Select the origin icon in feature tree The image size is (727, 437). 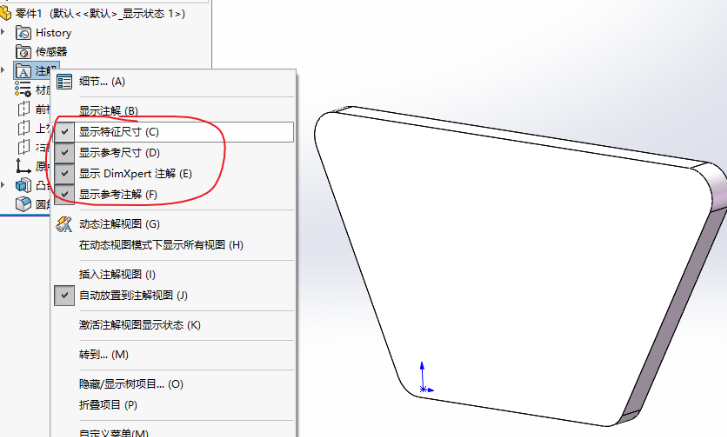(x=23, y=166)
